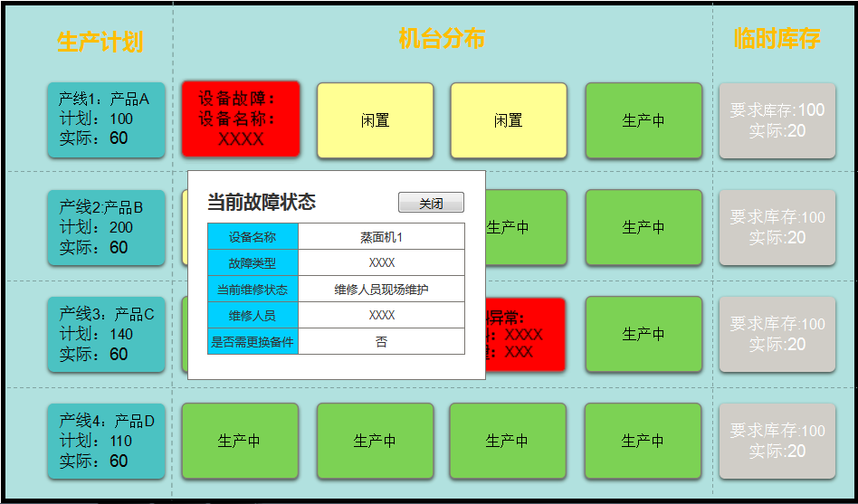Open the red 设备故障 machine card
The image size is (858, 504).
coord(241,119)
